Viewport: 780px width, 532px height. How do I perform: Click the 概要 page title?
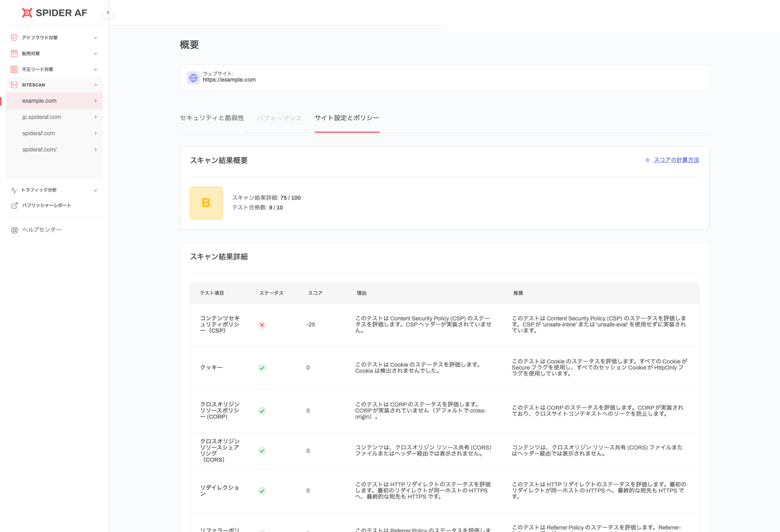point(189,45)
